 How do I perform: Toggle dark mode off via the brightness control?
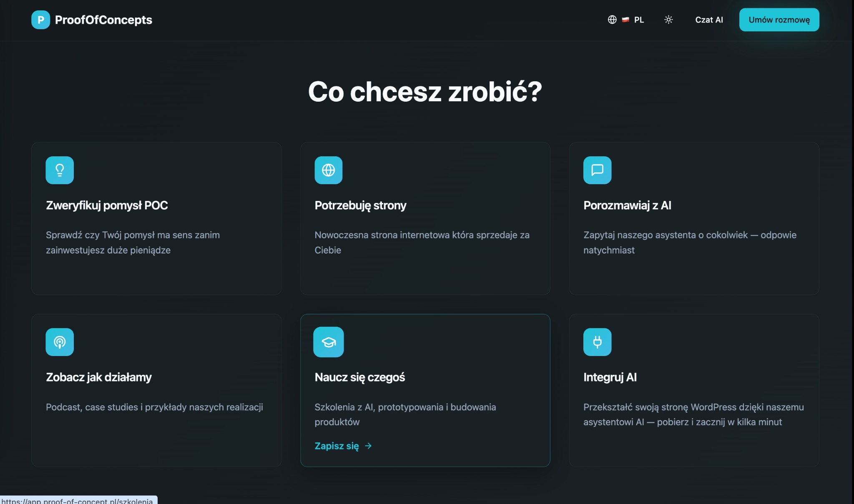point(668,20)
